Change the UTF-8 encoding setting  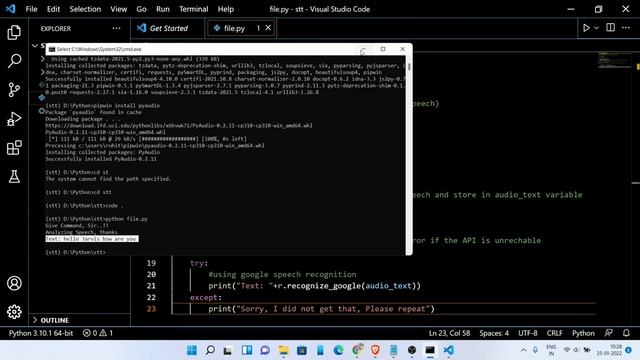point(527,333)
